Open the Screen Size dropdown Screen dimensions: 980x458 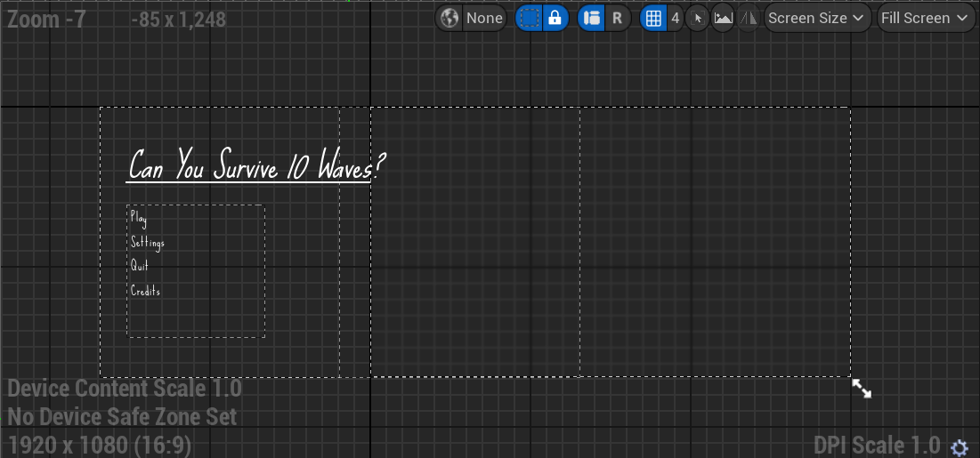pyautogui.click(x=817, y=18)
